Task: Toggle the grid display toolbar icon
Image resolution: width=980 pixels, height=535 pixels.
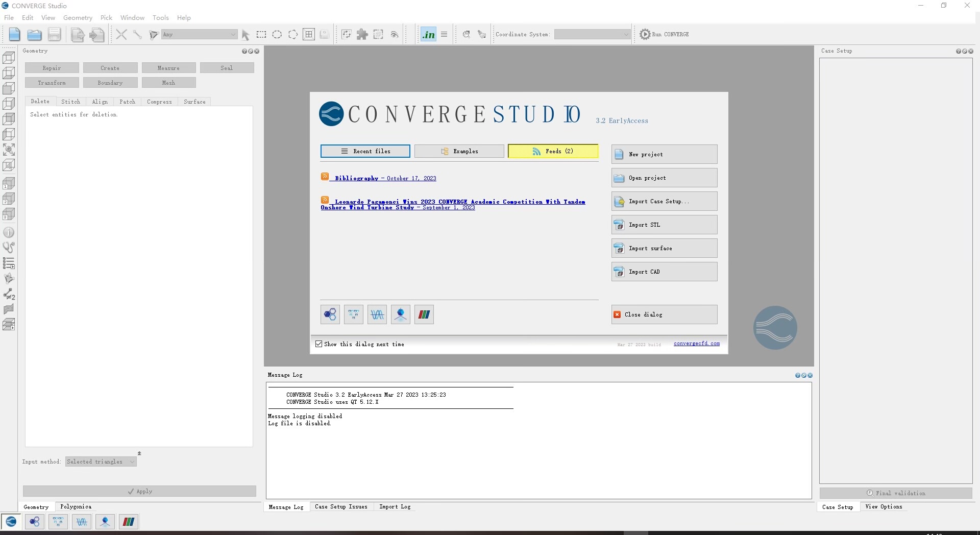Action: 309,34
